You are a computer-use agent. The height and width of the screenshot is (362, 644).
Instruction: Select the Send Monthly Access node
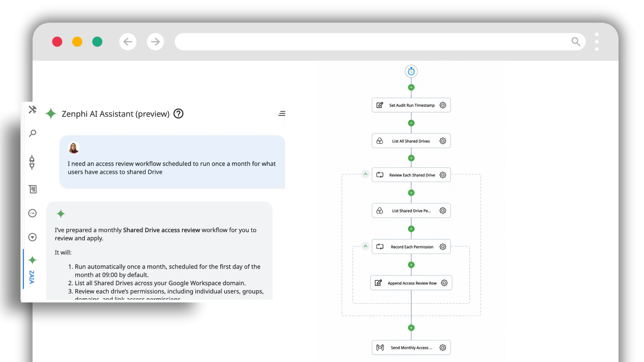411,348
